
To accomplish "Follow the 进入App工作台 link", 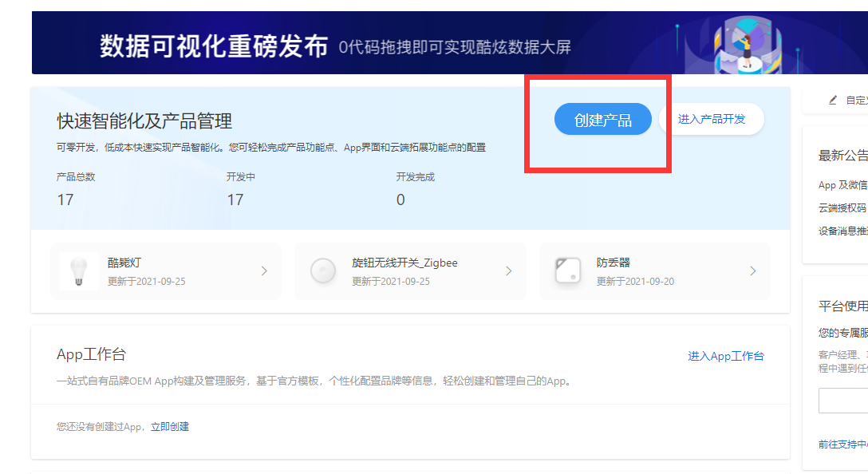I will [x=726, y=356].
